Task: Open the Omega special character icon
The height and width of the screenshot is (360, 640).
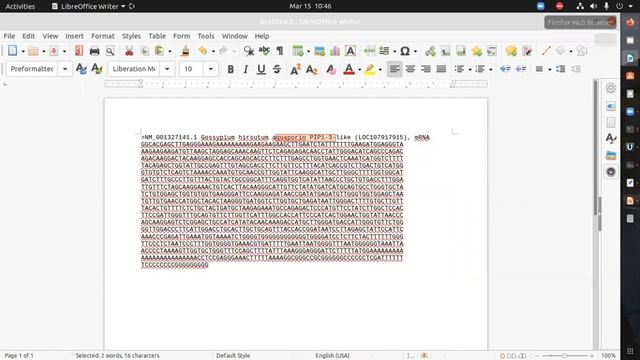Action: pyautogui.click(x=404, y=51)
